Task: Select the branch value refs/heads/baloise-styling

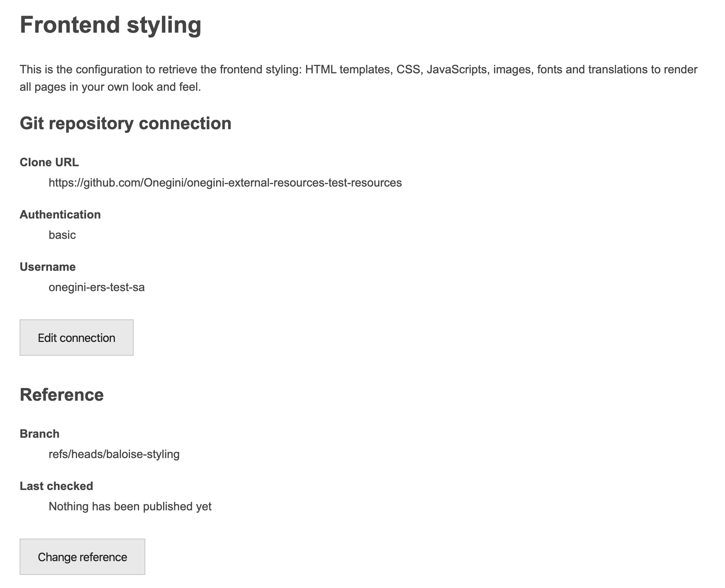Action: [x=114, y=454]
